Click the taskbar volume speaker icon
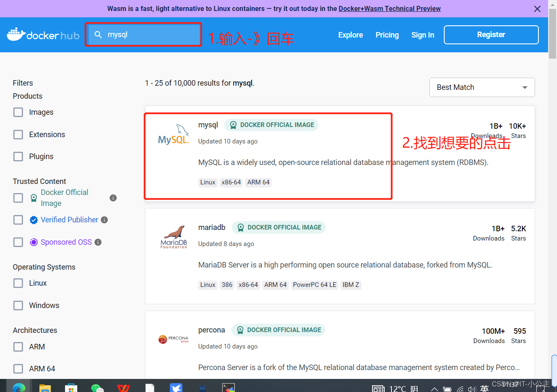557x392 pixels. [x=472, y=389]
